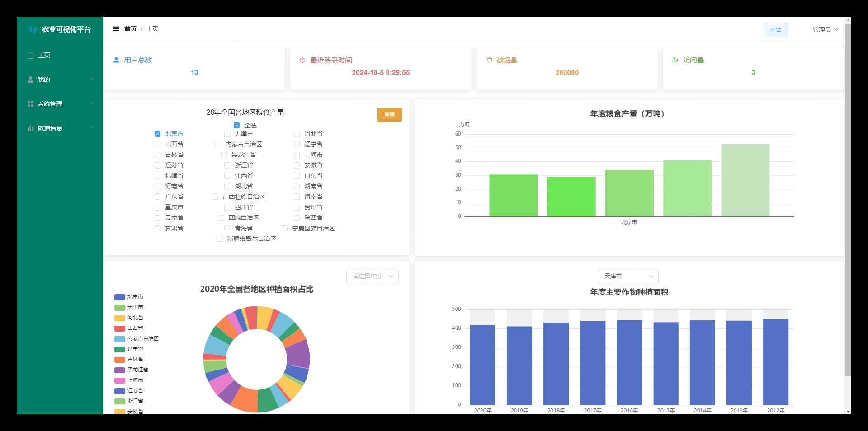Open the 系统管理 sidebar menu
This screenshot has height=431, width=868.
pyautogui.click(x=60, y=104)
